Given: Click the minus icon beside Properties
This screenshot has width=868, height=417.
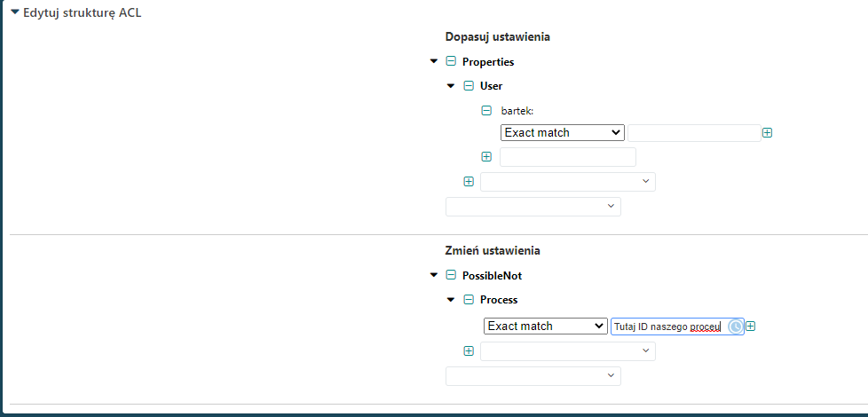Looking at the screenshot, I should click(451, 62).
